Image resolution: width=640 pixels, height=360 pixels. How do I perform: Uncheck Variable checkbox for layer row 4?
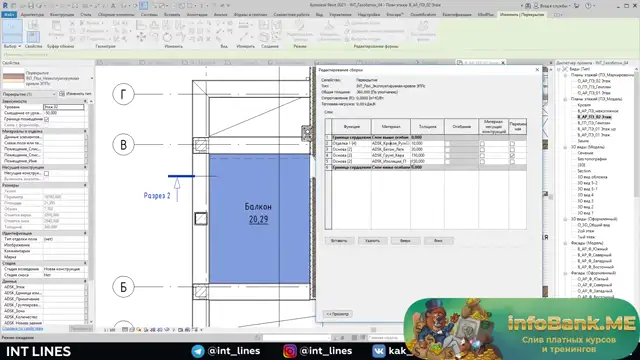coord(512,156)
